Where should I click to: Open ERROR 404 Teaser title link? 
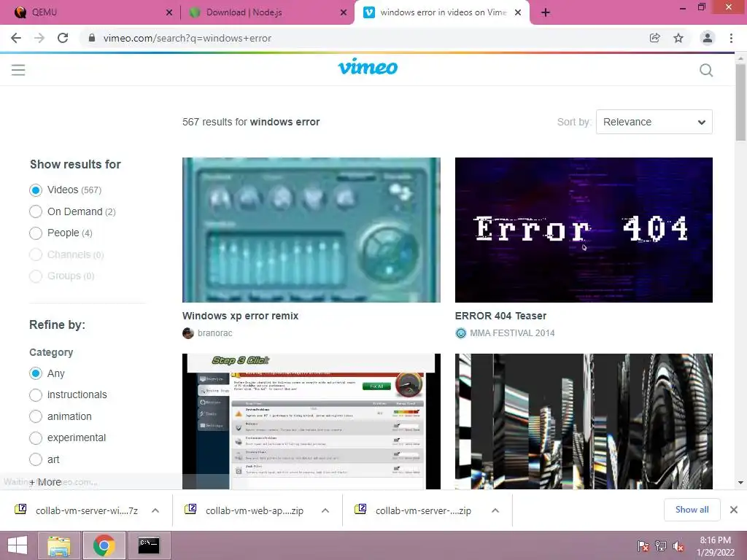coord(500,316)
